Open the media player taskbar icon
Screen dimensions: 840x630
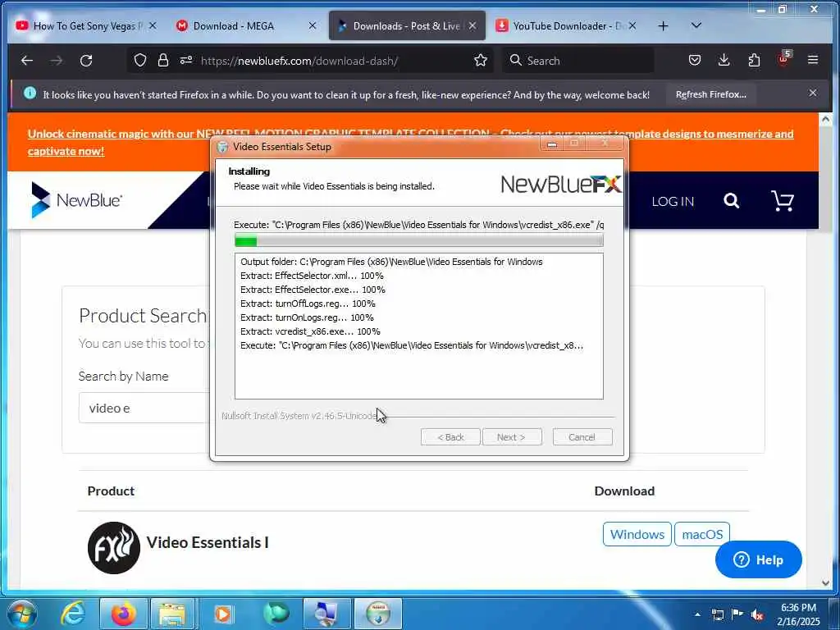point(223,614)
